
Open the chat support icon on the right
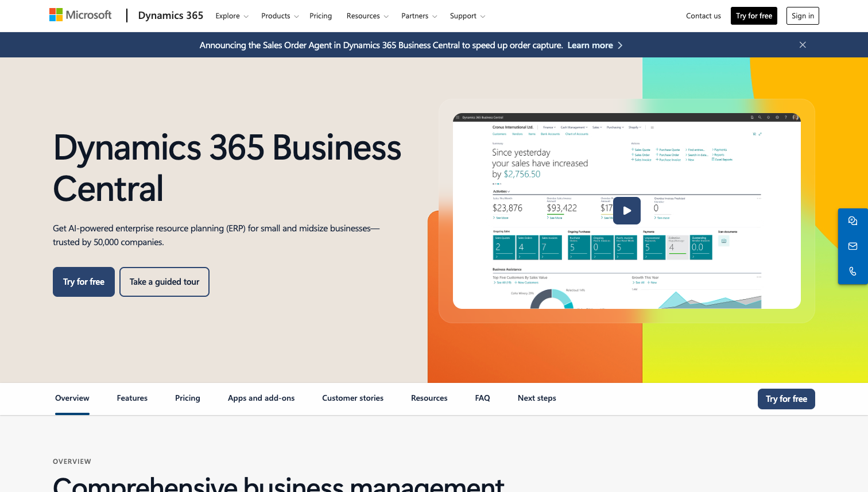pyautogui.click(x=853, y=220)
